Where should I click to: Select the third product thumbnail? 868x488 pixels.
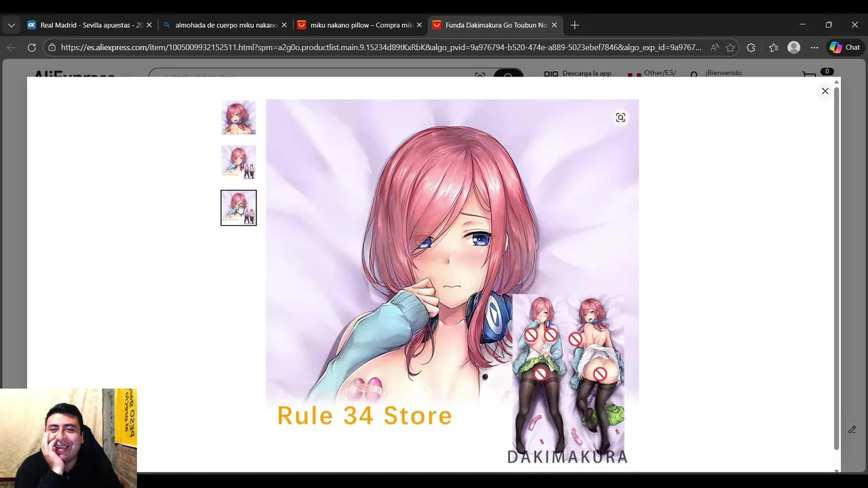coord(239,207)
